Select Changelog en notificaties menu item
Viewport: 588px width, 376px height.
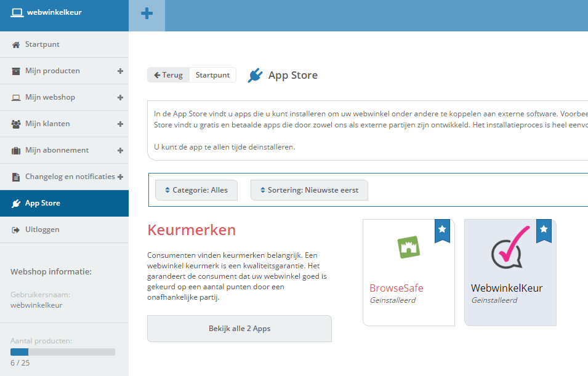click(70, 177)
